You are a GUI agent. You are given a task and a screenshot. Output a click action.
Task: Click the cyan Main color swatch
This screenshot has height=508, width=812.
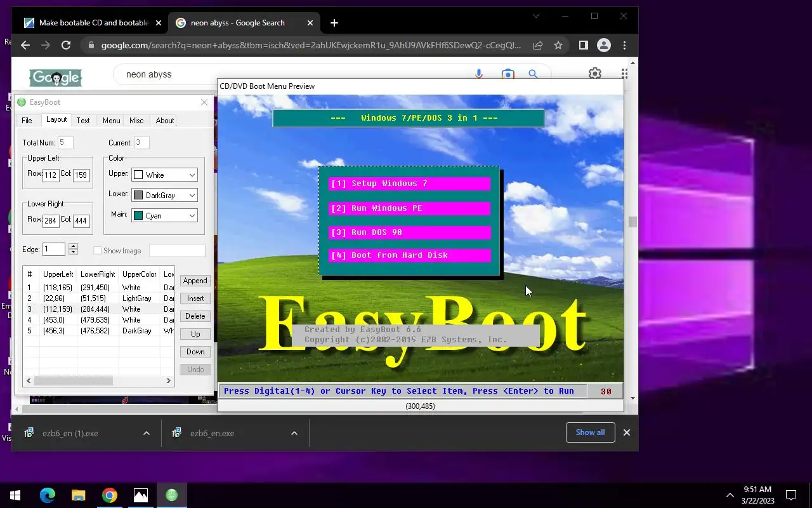138,215
